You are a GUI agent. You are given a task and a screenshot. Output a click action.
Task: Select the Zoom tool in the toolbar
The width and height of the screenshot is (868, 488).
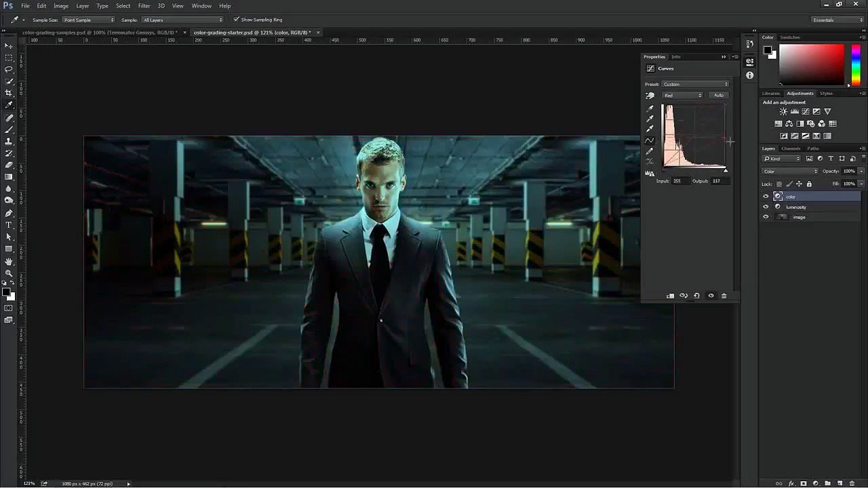coord(9,273)
